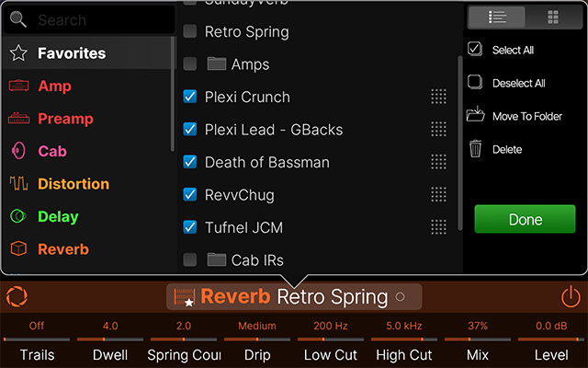Click the Preamp icon
588x368 pixels.
18,119
